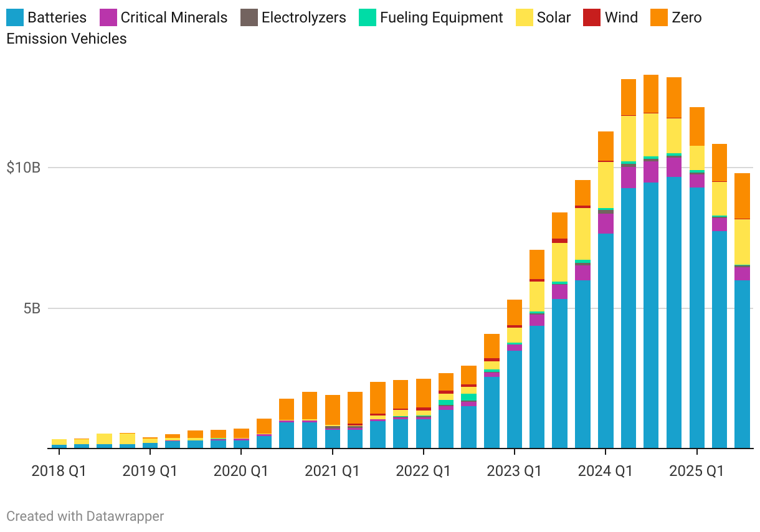Open the "Created with Datawrapper" link

[x=85, y=516]
